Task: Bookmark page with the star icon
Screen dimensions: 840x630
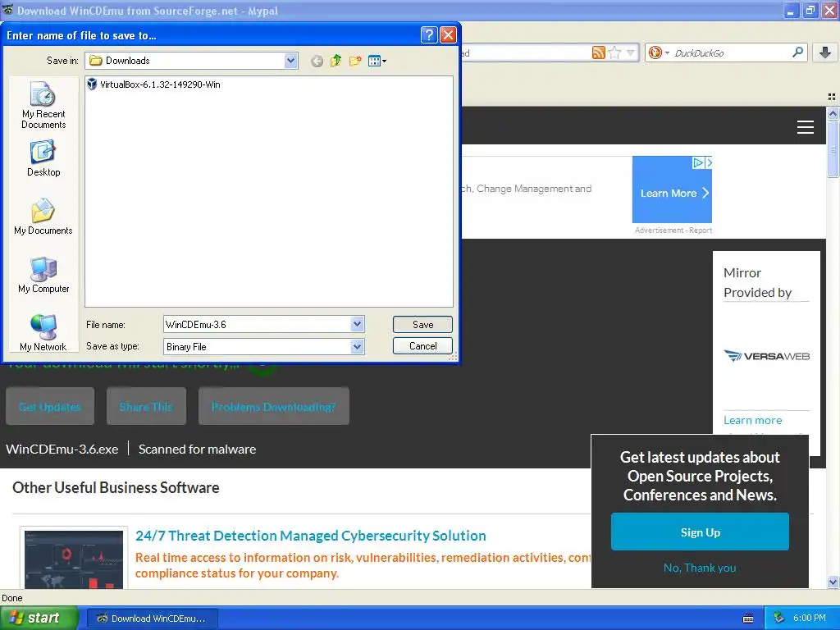Action: click(615, 52)
